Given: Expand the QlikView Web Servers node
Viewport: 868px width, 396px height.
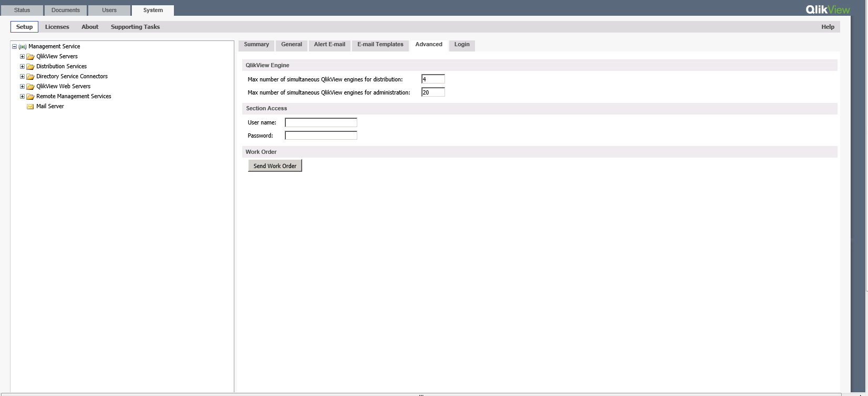Looking at the screenshot, I should [x=22, y=87].
